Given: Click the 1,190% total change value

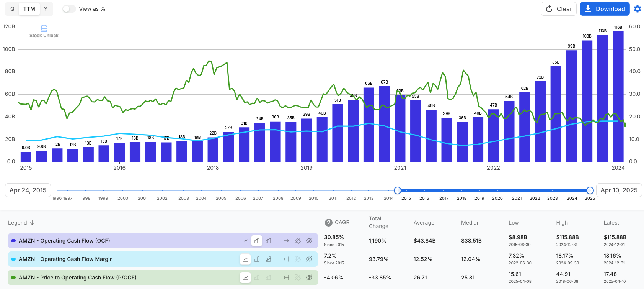Looking at the screenshot, I should pos(377,241).
